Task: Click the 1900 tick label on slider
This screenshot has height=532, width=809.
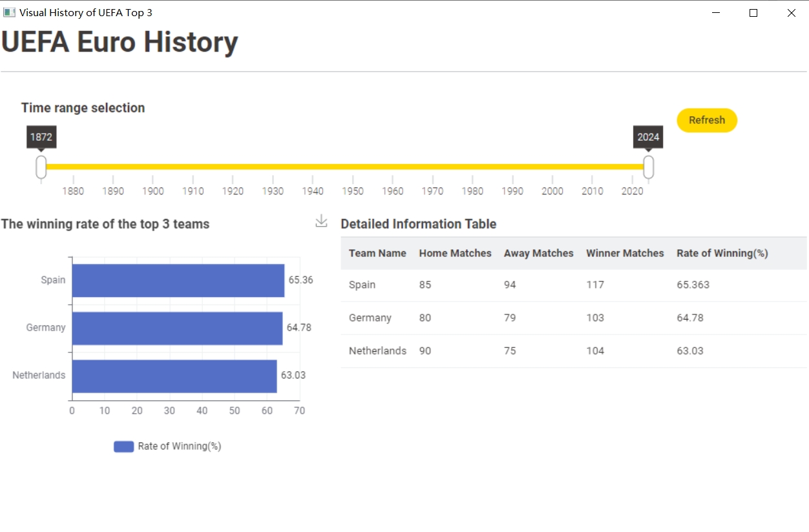Action: pos(153,191)
